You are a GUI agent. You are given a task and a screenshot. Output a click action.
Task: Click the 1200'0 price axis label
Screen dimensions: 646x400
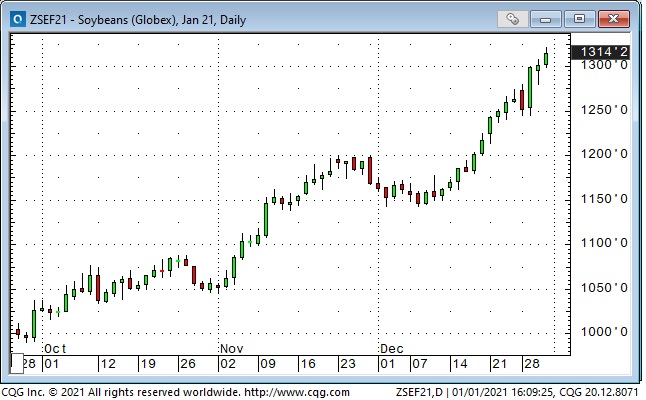(x=604, y=154)
